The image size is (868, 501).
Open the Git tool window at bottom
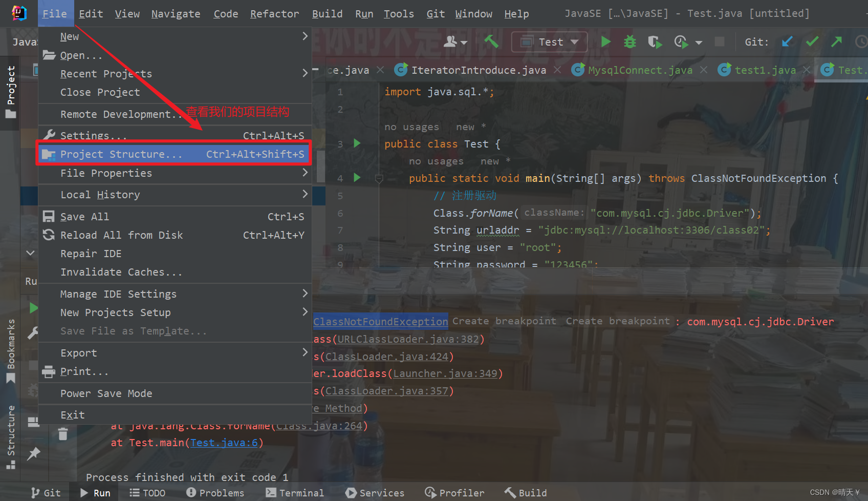(46, 492)
